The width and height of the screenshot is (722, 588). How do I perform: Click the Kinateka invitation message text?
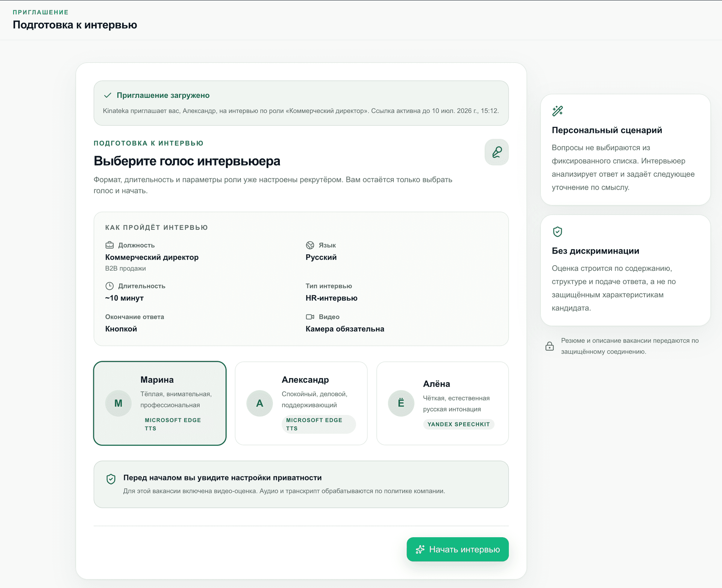[301, 111]
